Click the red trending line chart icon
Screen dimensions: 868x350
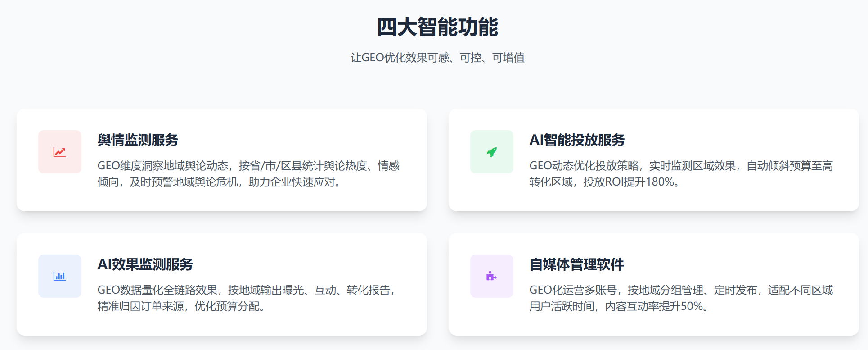click(59, 152)
